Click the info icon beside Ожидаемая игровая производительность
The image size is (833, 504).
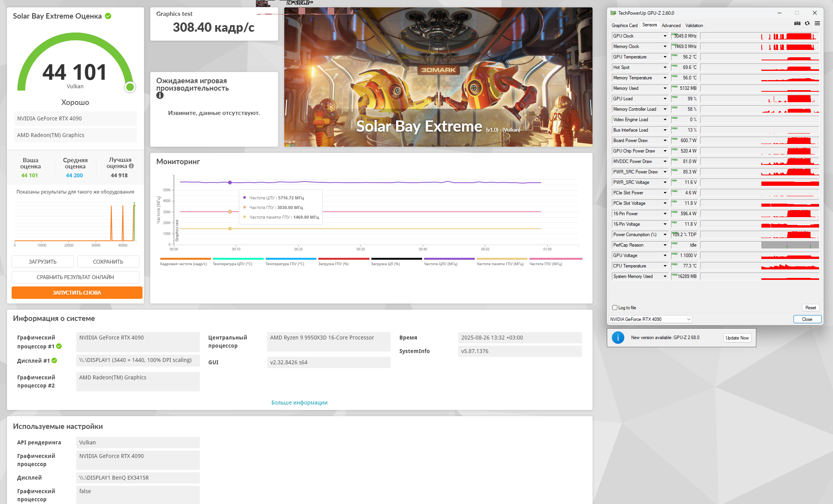(x=160, y=96)
